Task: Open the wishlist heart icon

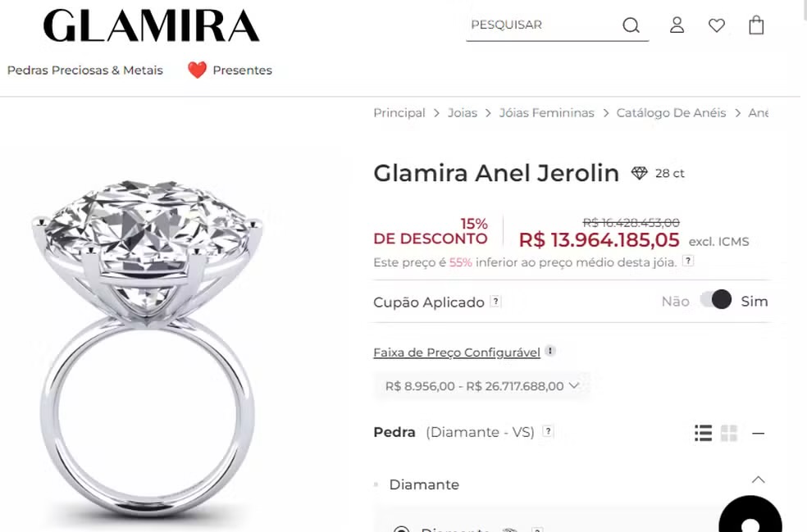Action: 717,25
